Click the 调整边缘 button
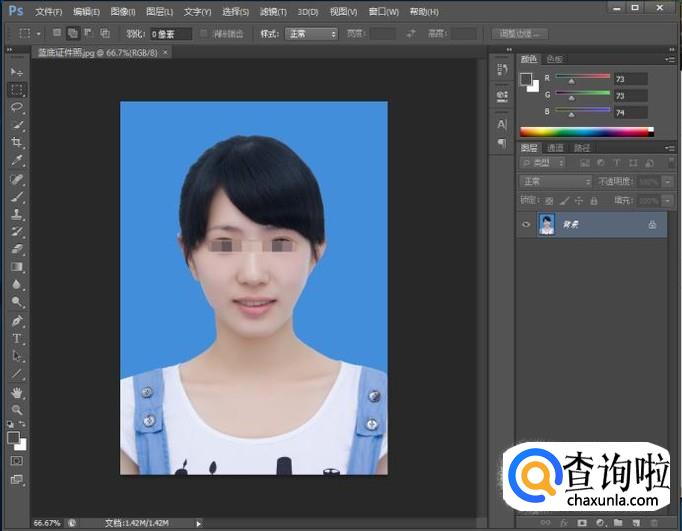This screenshot has height=531, width=682. click(518, 33)
